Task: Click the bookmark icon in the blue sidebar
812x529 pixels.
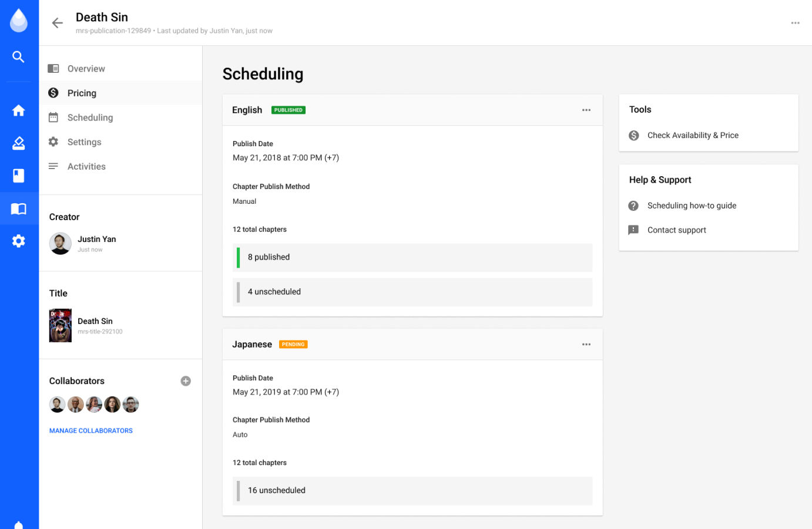Action: pos(19,176)
